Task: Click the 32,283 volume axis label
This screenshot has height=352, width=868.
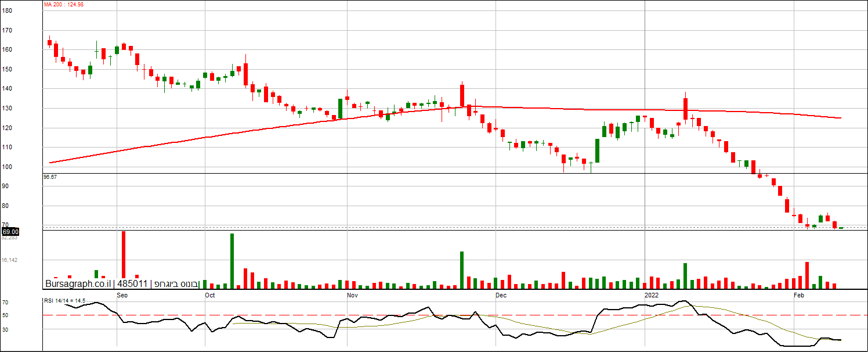Action: pos(9,237)
